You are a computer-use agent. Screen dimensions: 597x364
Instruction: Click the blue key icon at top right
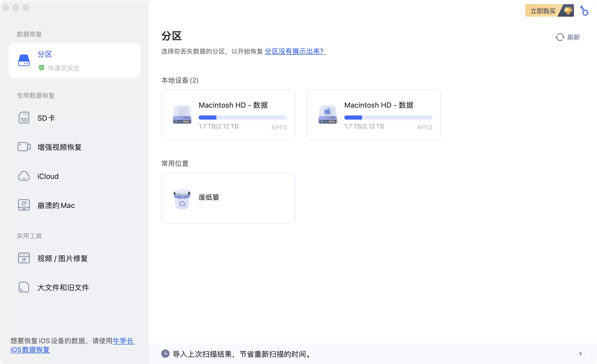click(x=584, y=11)
